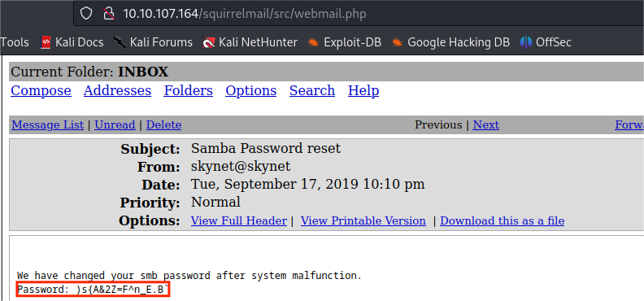The width and height of the screenshot is (644, 301).
Task: Click View Full Header link
Action: pyautogui.click(x=238, y=221)
